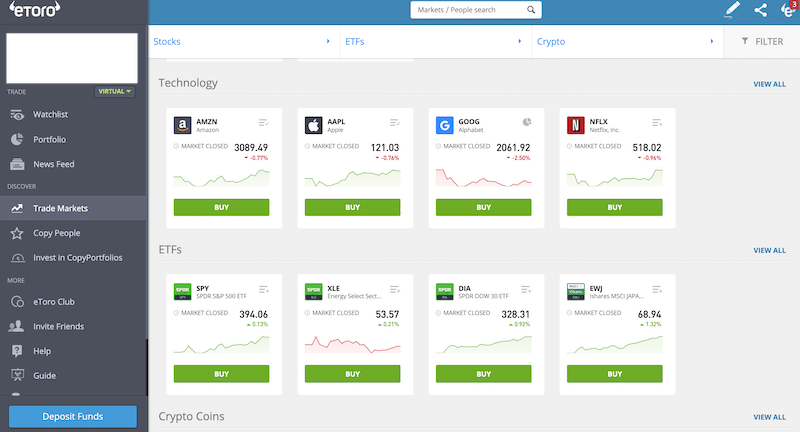Image resolution: width=800 pixels, height=432 pixels.
Task: Buy the XLE ETF
Action: (x=353, y=374)
